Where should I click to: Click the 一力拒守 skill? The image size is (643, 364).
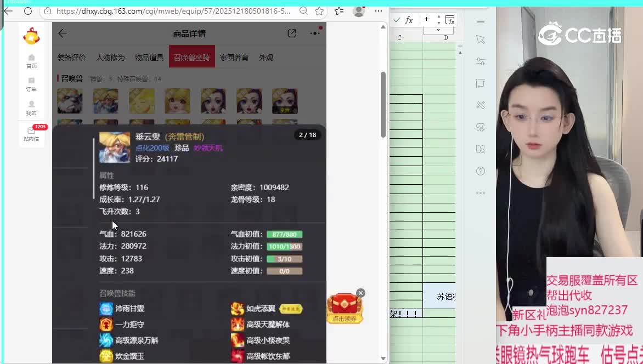(x=122, y=324)
